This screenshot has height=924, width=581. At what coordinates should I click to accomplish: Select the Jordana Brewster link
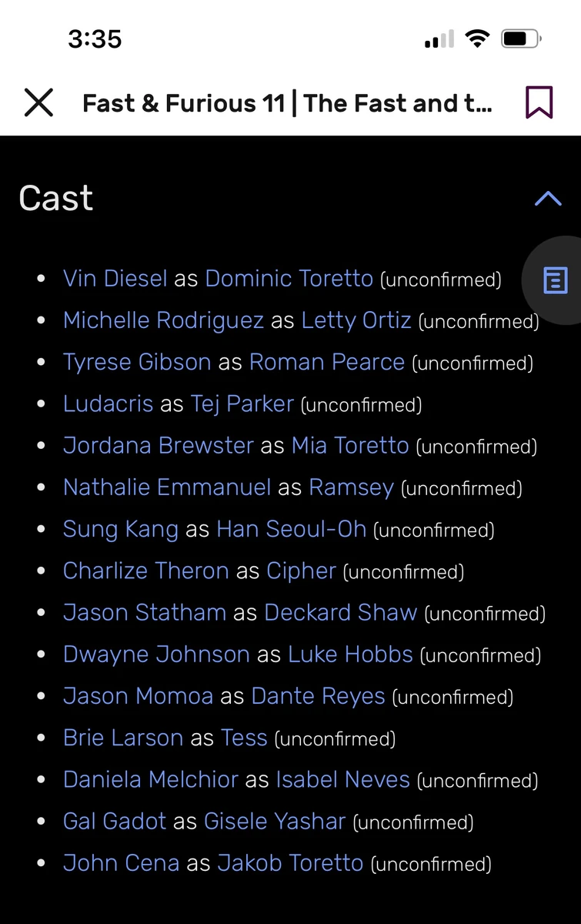(158, 445)
